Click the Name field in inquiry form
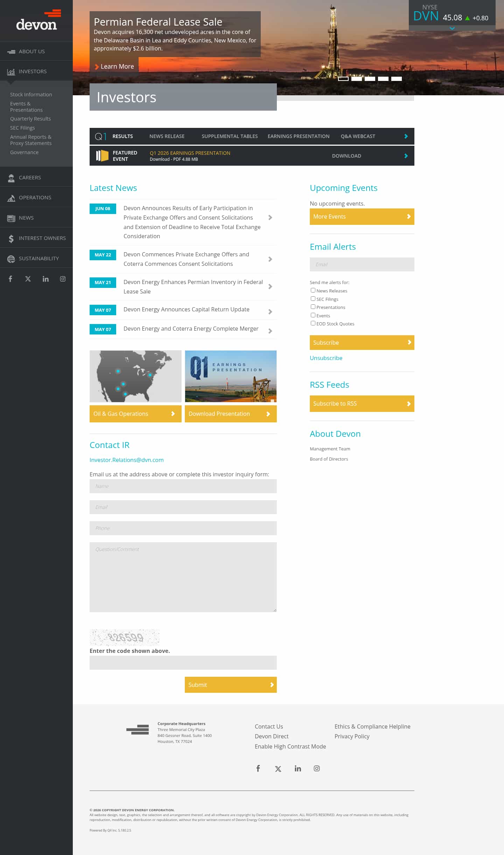This screenshot has width=504, height=855. coord(183,486)
